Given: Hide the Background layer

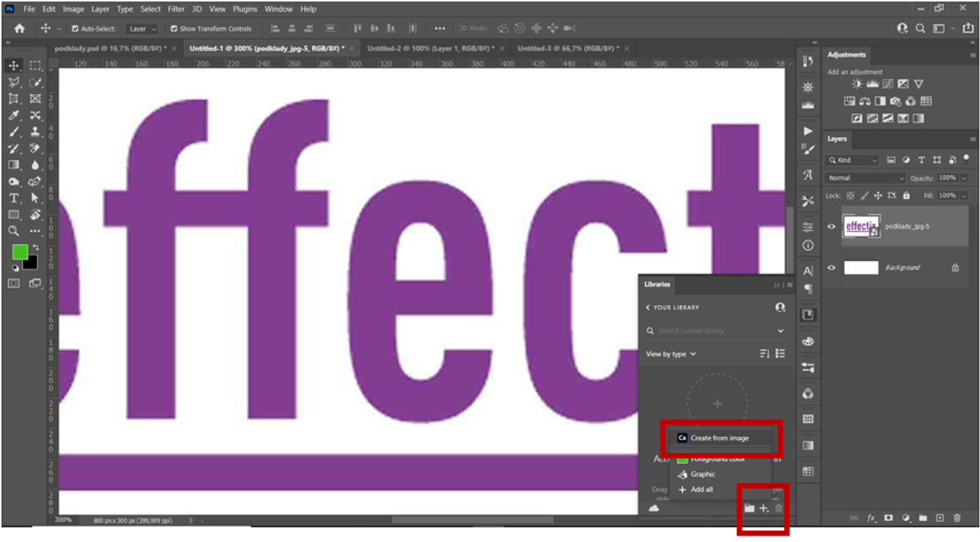Looking at the screenshot, I should [831, 268].
